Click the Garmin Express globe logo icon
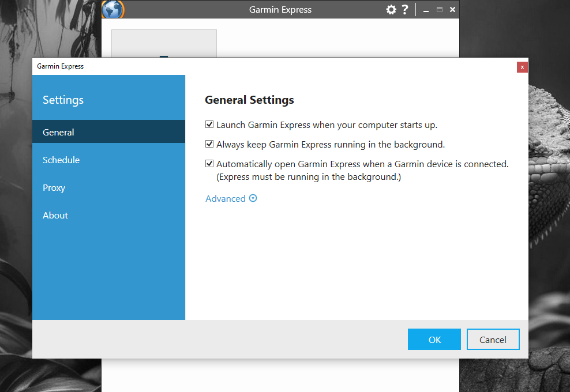The image size is (570, 392). point(112,10)
